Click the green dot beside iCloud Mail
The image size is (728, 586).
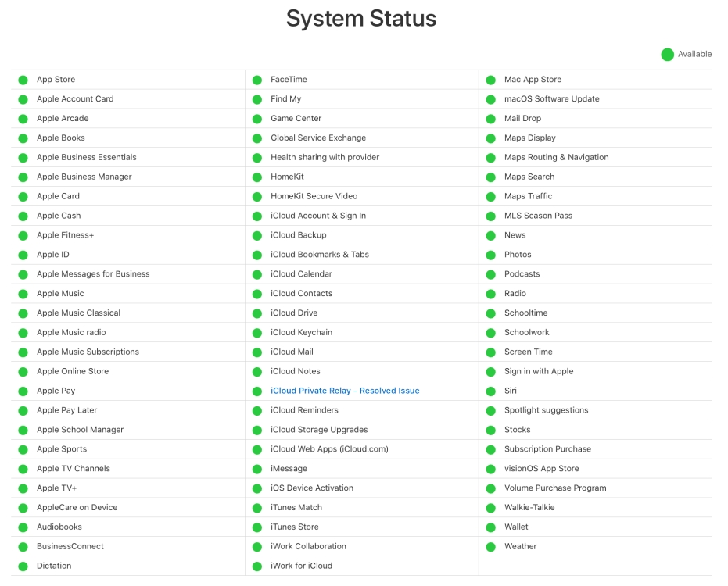point(258,352)
